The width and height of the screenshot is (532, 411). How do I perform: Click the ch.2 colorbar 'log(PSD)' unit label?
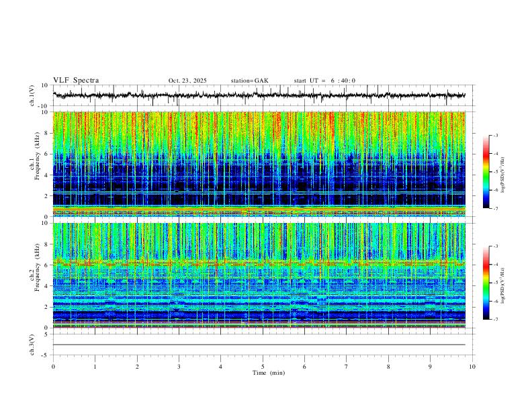[x=503, y=286]
